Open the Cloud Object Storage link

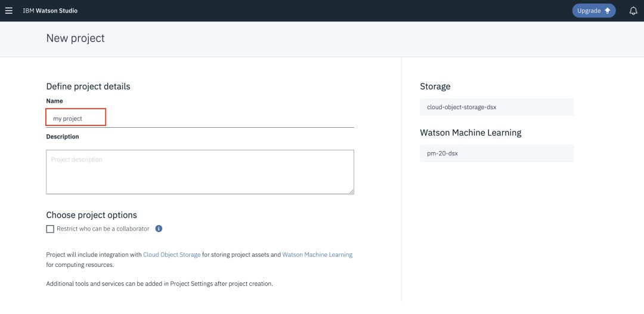click(172, 254)
